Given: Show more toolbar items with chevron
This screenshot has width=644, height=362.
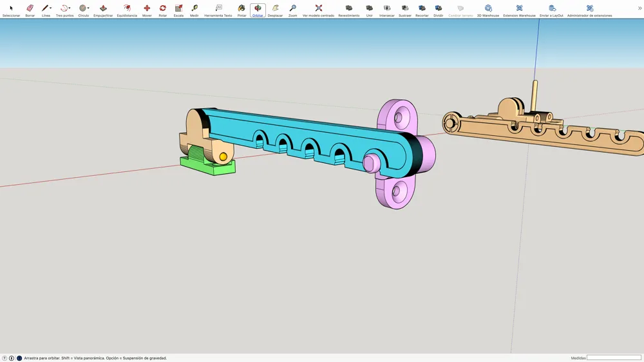Looking at the screenshot, I should [639, 8].
